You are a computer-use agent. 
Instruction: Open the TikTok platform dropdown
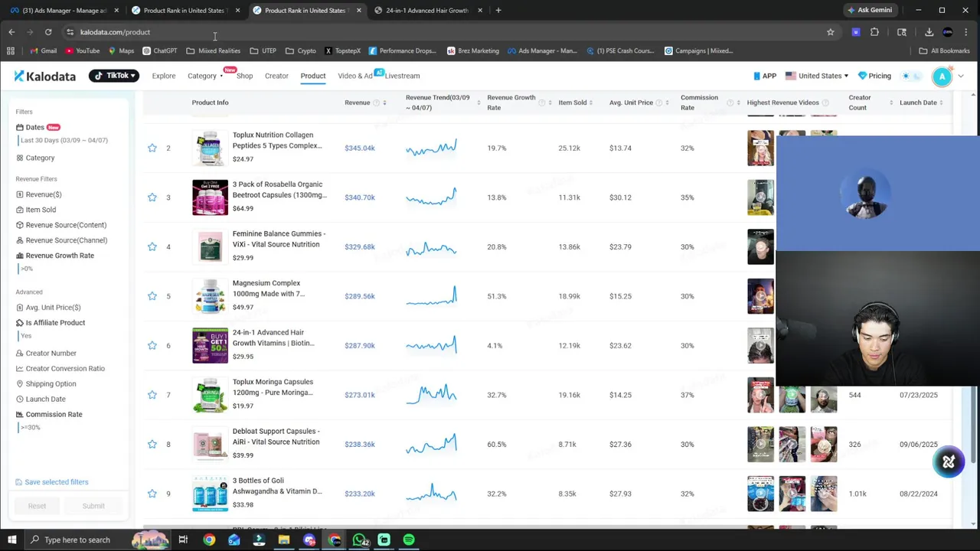tap(114, 76)
